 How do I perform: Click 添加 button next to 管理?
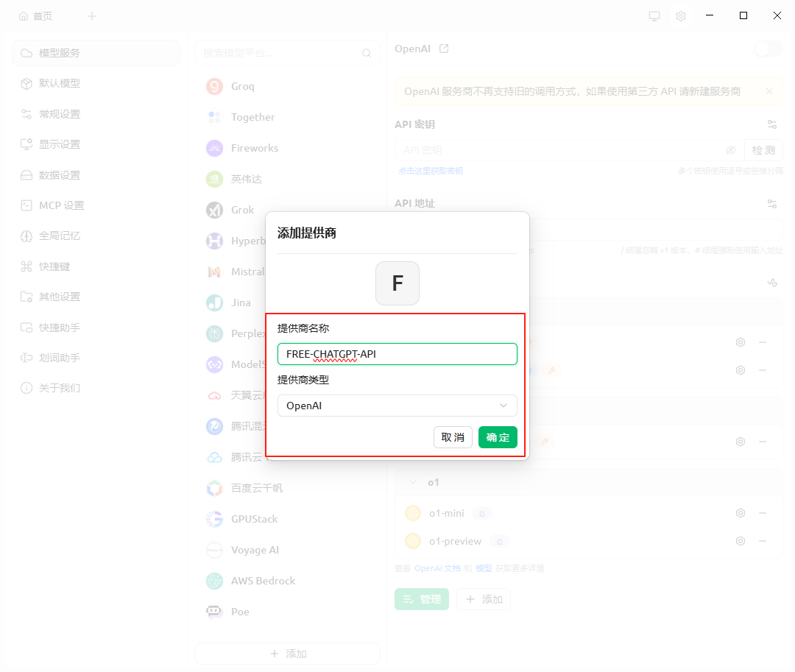click(x=484, y=599)
